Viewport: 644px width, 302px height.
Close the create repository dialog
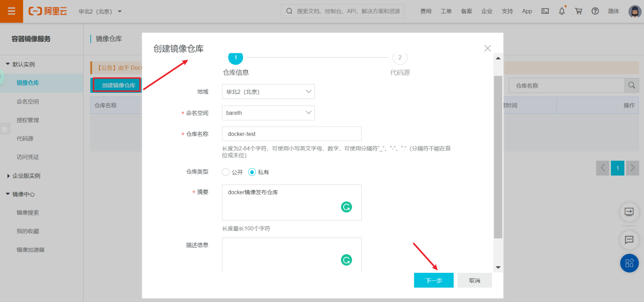487,48
